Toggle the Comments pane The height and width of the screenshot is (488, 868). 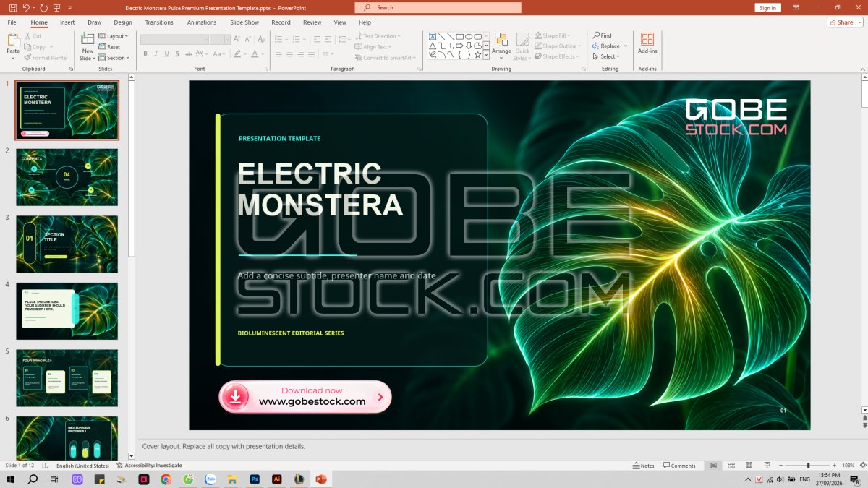point(680,466)
